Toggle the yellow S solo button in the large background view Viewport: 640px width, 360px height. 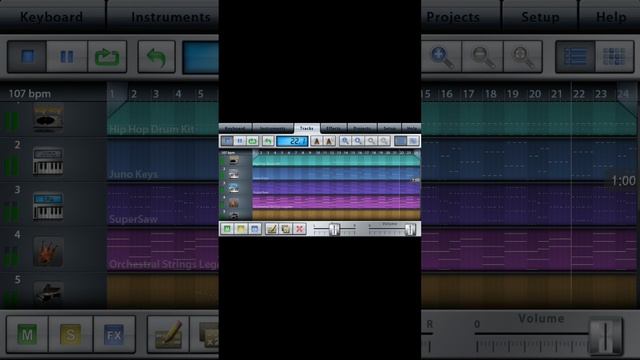(70, 335)
